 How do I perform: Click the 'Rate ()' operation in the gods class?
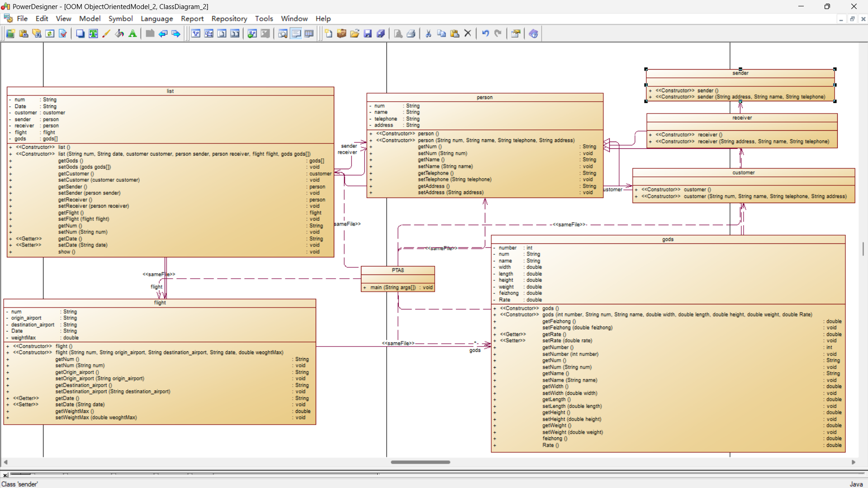click(x=550, y=445)
